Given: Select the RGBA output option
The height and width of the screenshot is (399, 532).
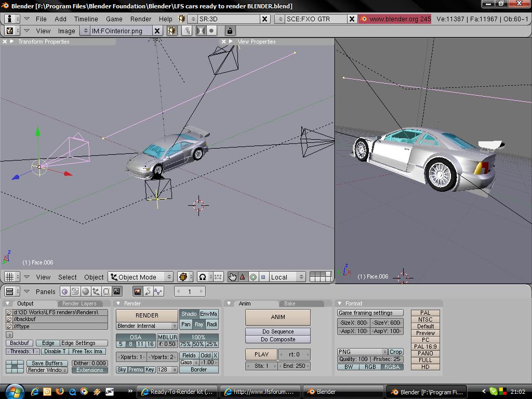Looking at the screenshot, I should click(x=392, y=367).
